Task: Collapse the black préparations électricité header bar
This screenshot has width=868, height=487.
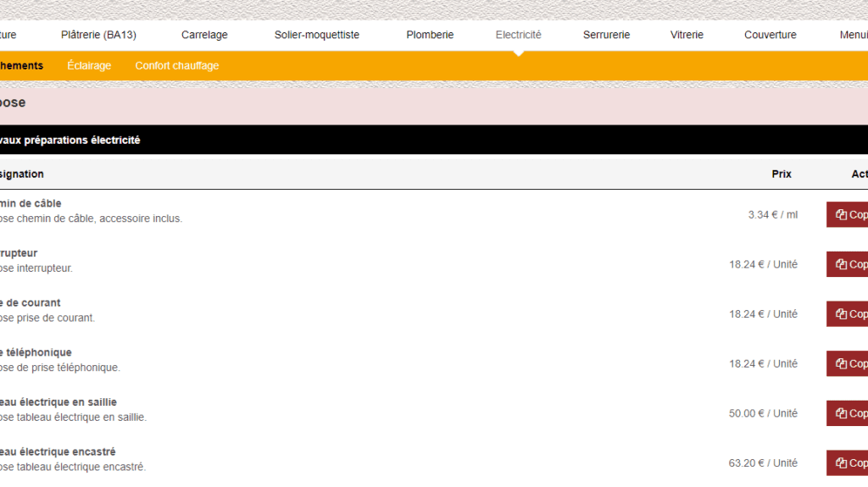Action: [424, 140]
